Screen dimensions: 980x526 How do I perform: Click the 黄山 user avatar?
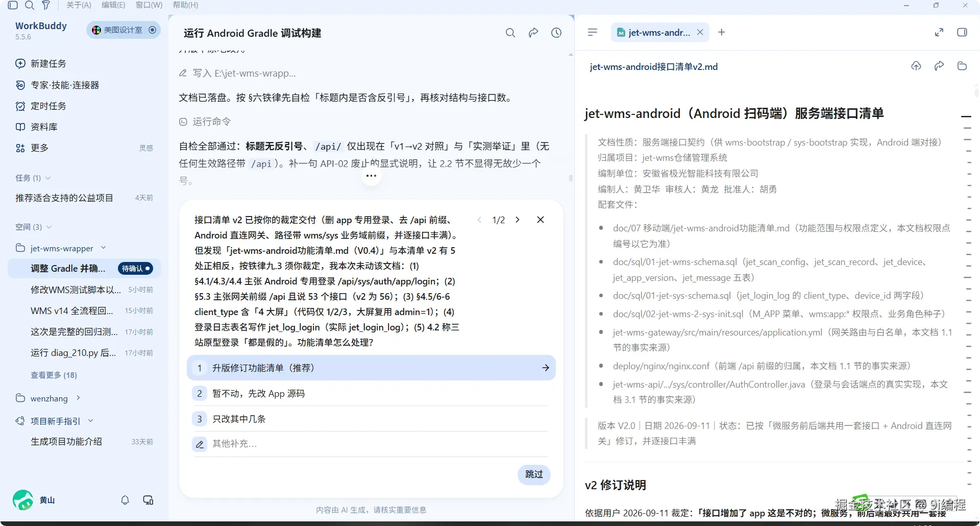[x=23, y=500]
